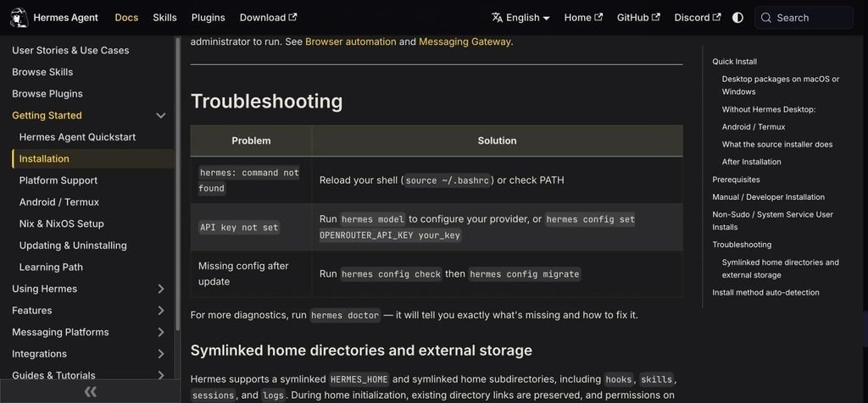Jump to Without Hermes Desktop section

(x=768, y=109)
